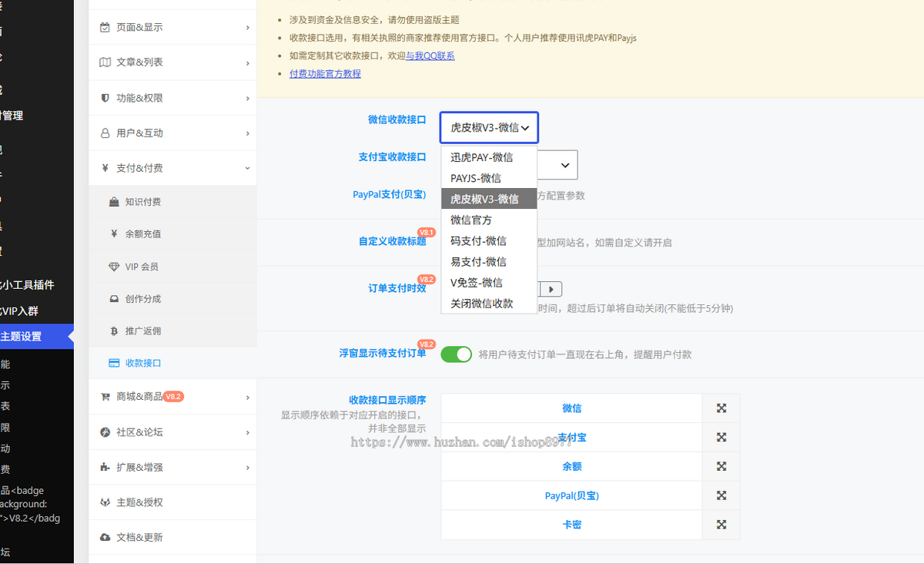This screenshot has height=564, width=924.
Task: Click the 自定义收款标题 setting label
Action: click(392, 241)
